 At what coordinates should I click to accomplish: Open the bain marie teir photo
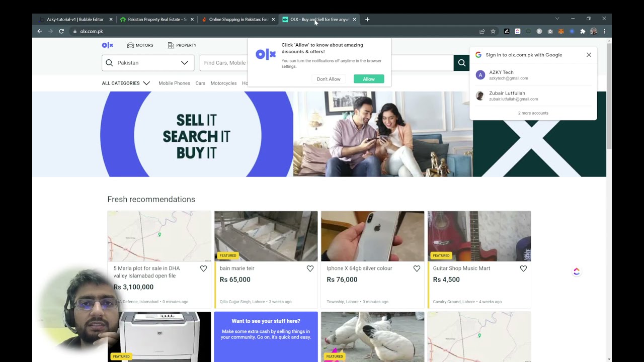(266, 236)
